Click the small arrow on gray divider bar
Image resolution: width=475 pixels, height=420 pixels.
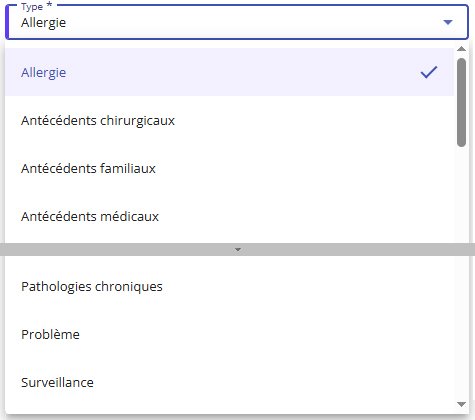(x=238, y=249)
